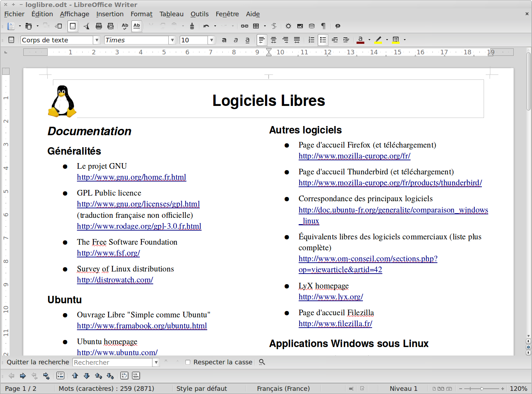The width and height of the screenshot is (532, 394).
Task: Click the magnifier Find & Replace icon
Action: click(262, 362)
